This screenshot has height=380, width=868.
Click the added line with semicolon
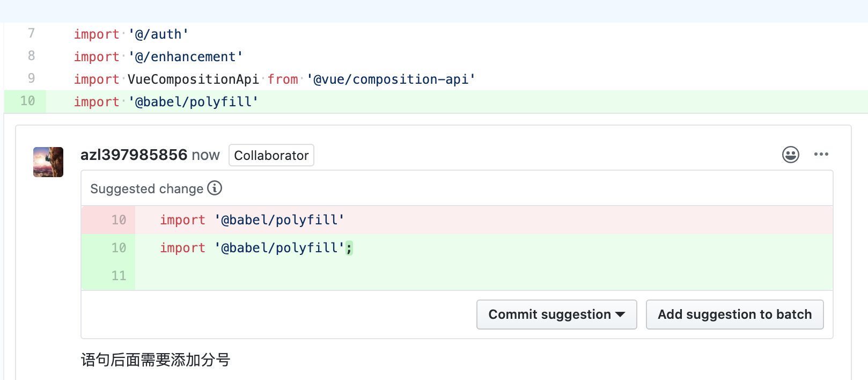tap(457, 247)
